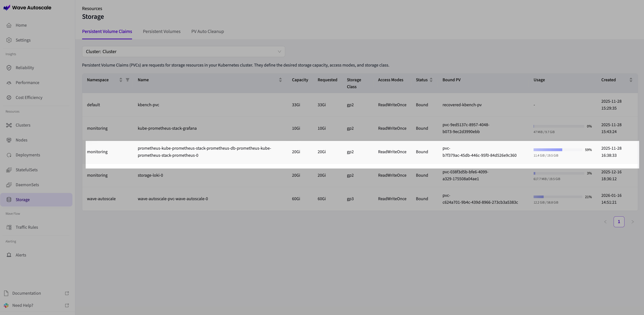This screenshot has height=315, width=644.
Task: Click the Nodes sidebar icon
Action: pyautogui.click(x=9, y=140)
